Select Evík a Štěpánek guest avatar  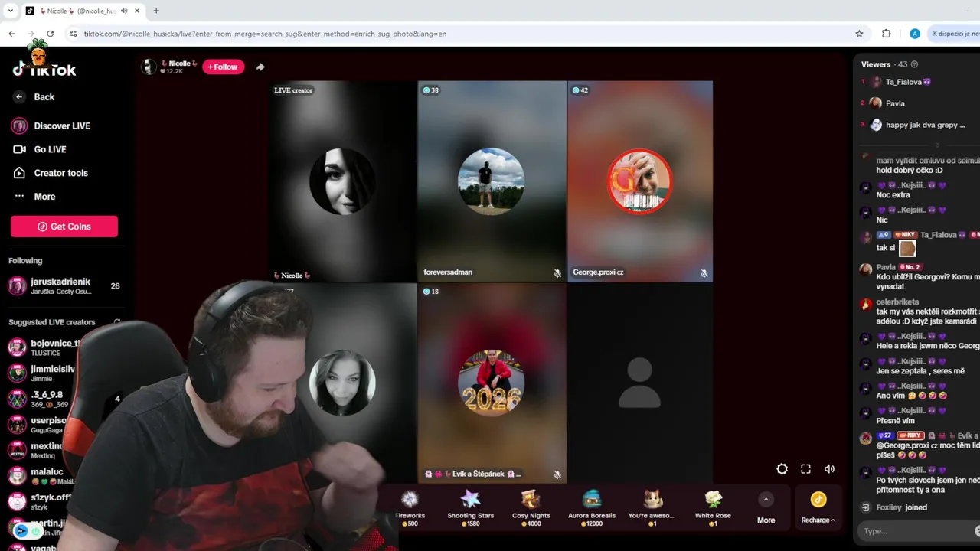click(491, 383)
